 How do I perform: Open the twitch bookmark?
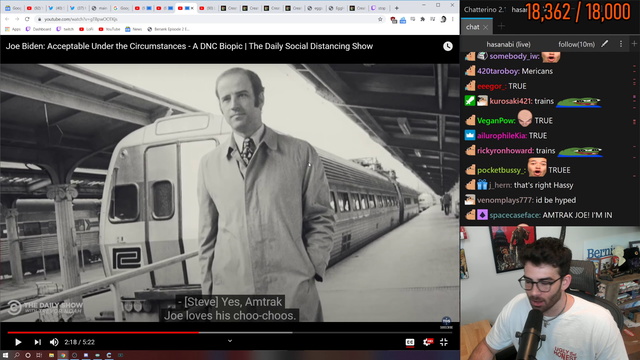coord(65,29)
